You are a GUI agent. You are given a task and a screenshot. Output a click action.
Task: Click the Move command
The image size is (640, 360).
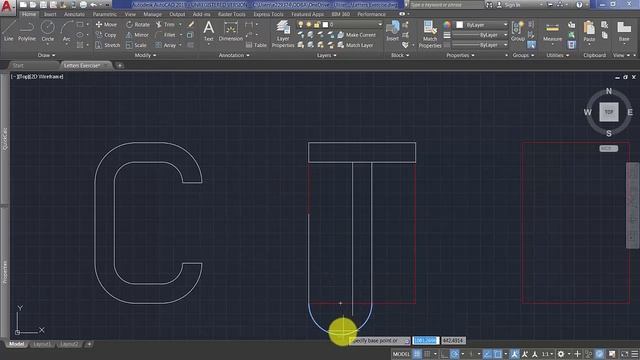(106, 24)
